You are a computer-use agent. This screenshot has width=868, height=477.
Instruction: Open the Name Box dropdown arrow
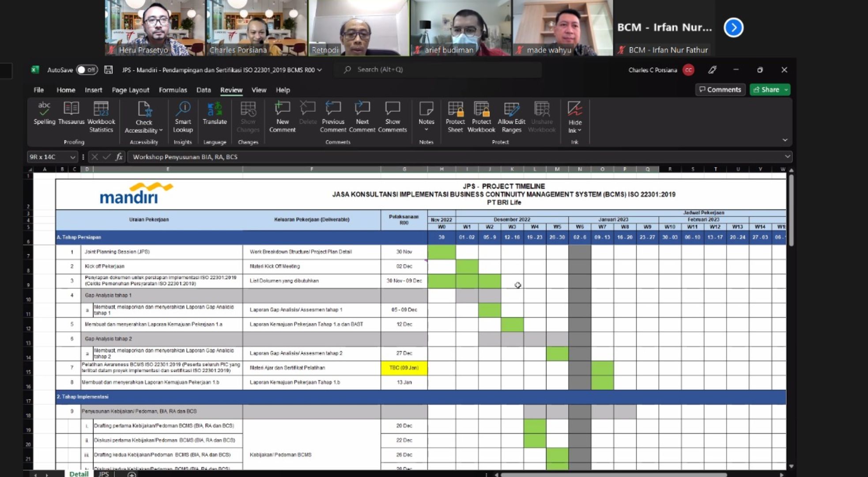pyautogui.click(x=72, y=157)
